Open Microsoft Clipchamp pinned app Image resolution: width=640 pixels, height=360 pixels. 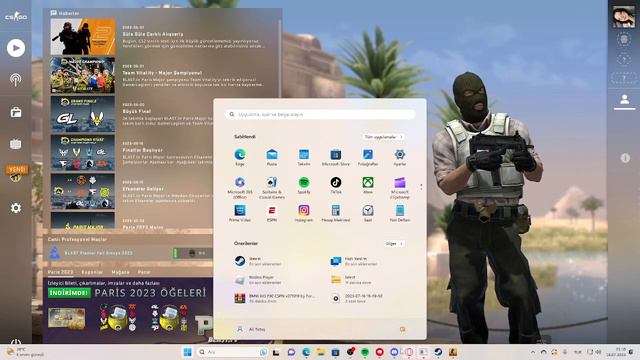coord(400,188)
